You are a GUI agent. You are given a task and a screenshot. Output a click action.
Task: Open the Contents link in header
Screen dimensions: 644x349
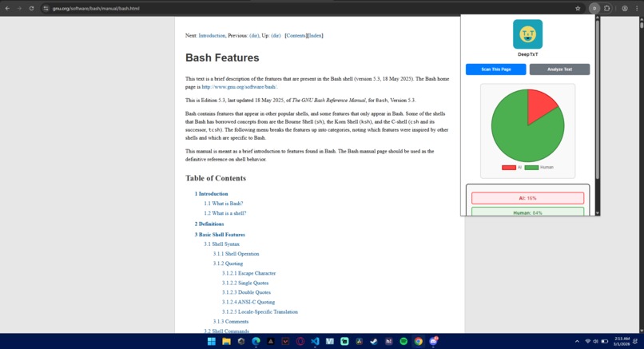point(296,36)
